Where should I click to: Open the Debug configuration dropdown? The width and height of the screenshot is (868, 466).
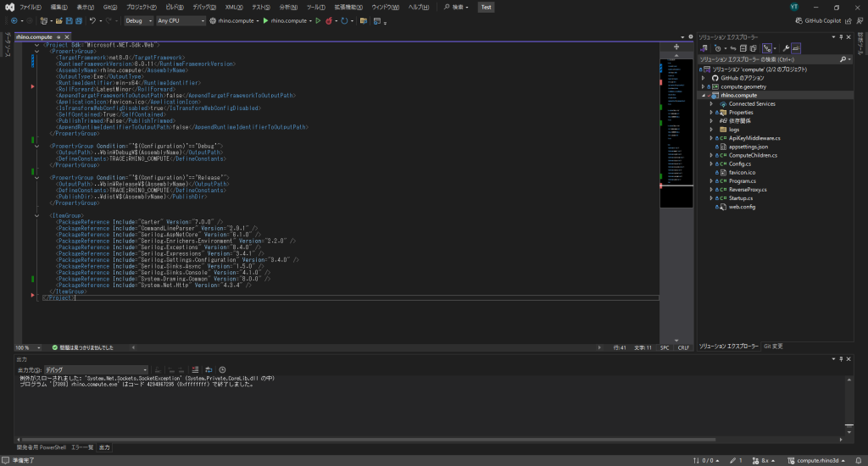point(137,20)
